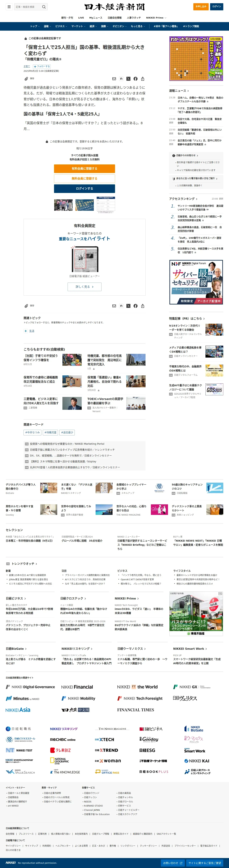Expand the もっと見る navigation dropdown

click(138, 26)
